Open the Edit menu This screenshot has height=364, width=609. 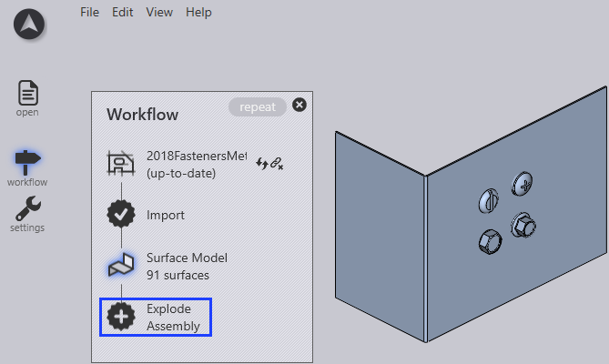point(122,12)
